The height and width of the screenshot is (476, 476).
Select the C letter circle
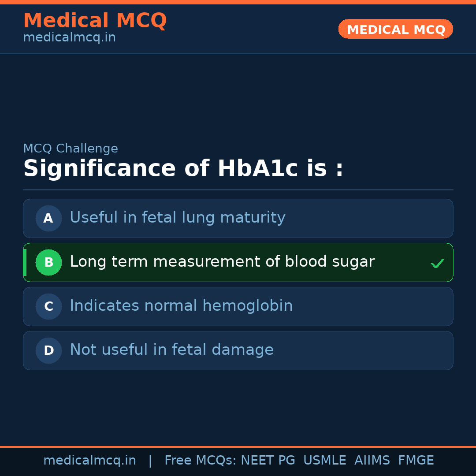(x=48, y=306)
